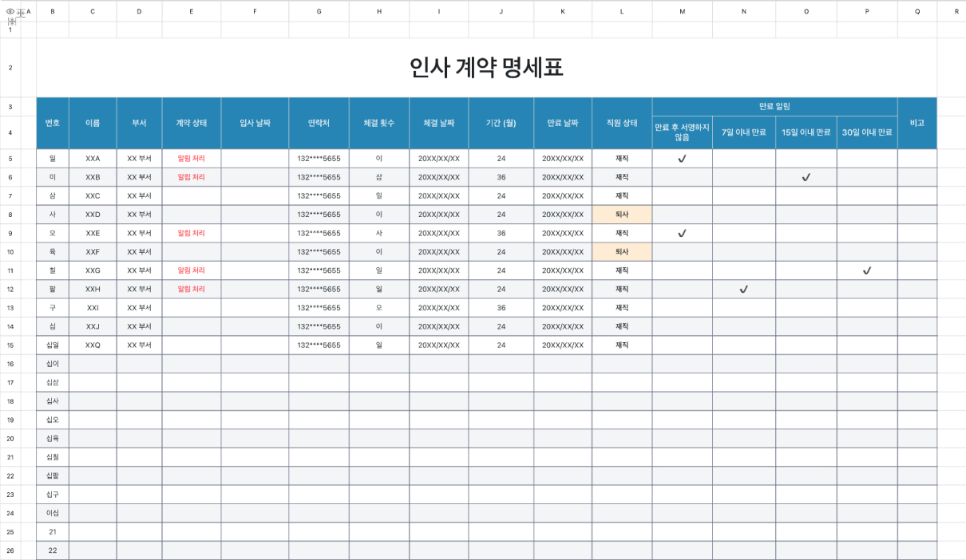Click the 비고 header cell
Viewport: 966px width, 560px height.
click(917, 124)
